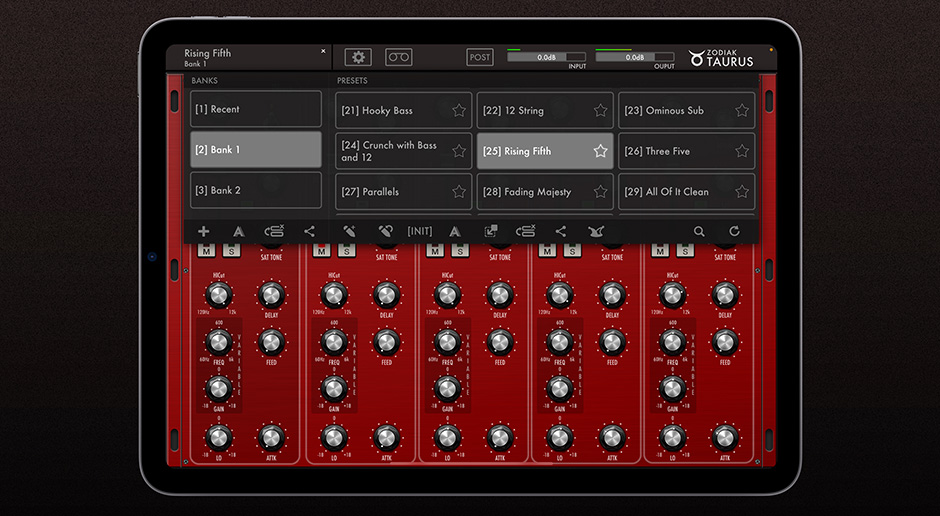Favorite the Hooky Bass preset star

[459, 111]
